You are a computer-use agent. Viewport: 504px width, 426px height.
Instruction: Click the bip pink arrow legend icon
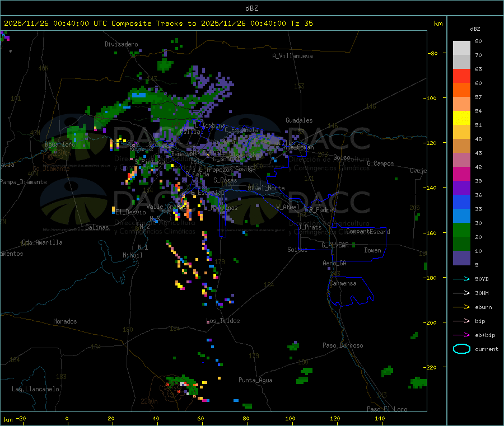(x=461, y=321)
